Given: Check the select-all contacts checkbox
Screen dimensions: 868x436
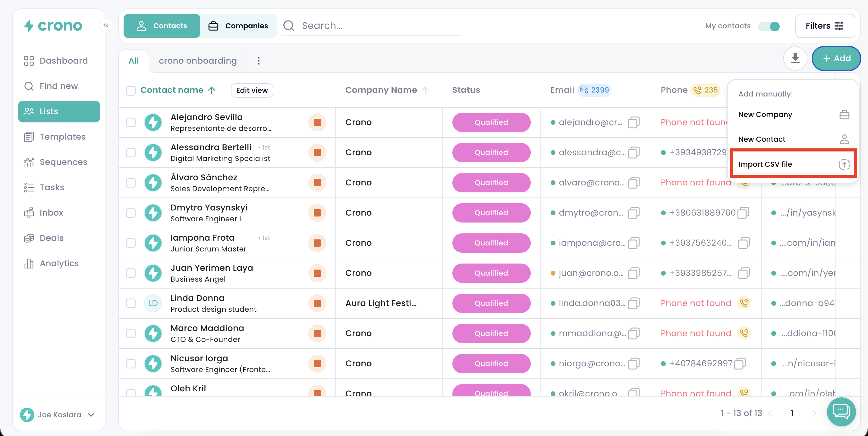Looking at the screenshot, I should point(131,90).
